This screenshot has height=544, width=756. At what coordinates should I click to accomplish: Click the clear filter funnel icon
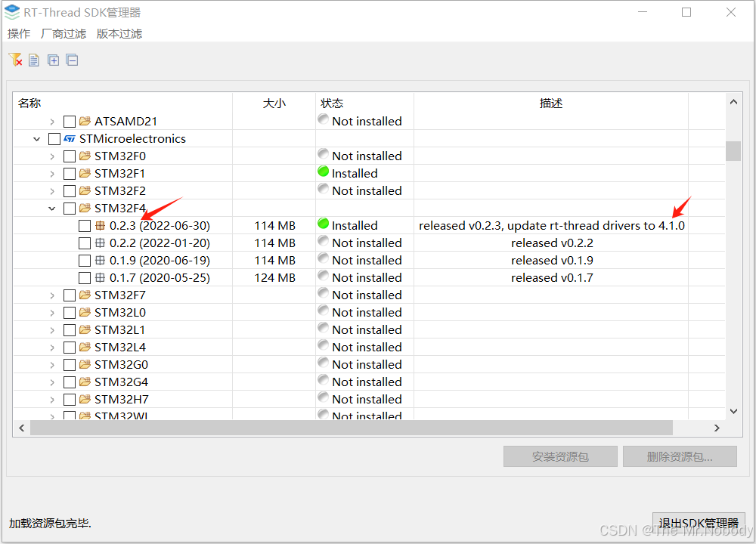[x=15, y=60]
